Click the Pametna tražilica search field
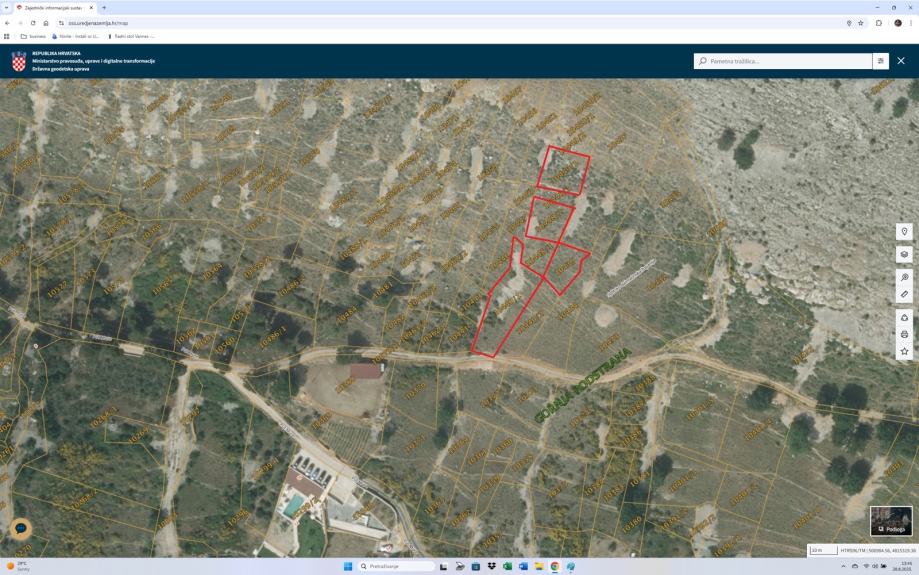 783,61
